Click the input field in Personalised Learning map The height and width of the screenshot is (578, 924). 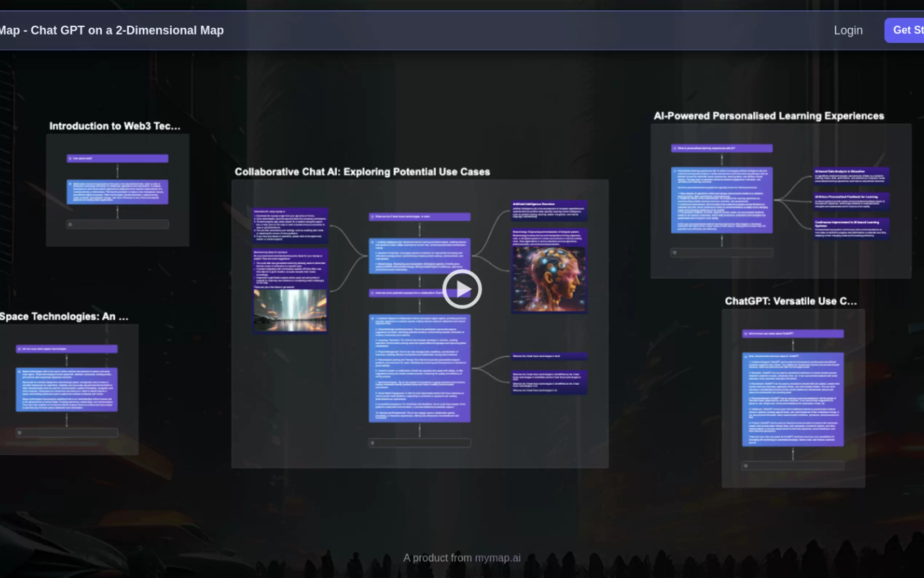click(x=721, y=253)
